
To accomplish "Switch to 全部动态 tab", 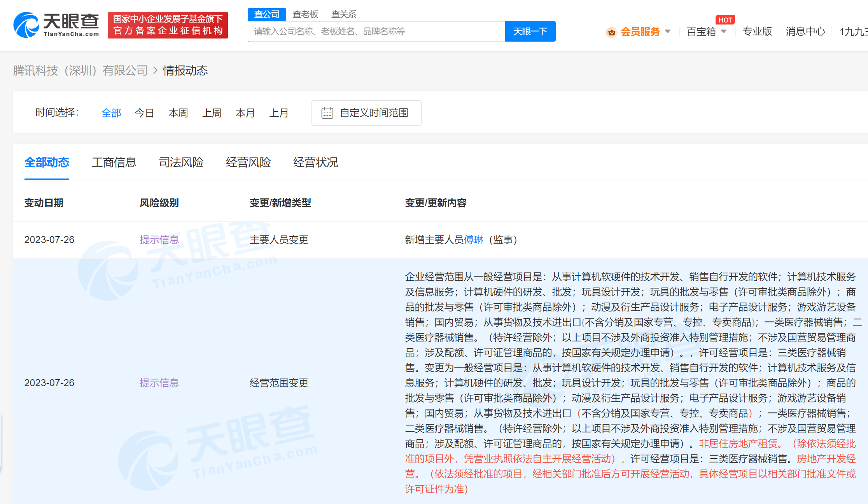I will pos(47,162).
